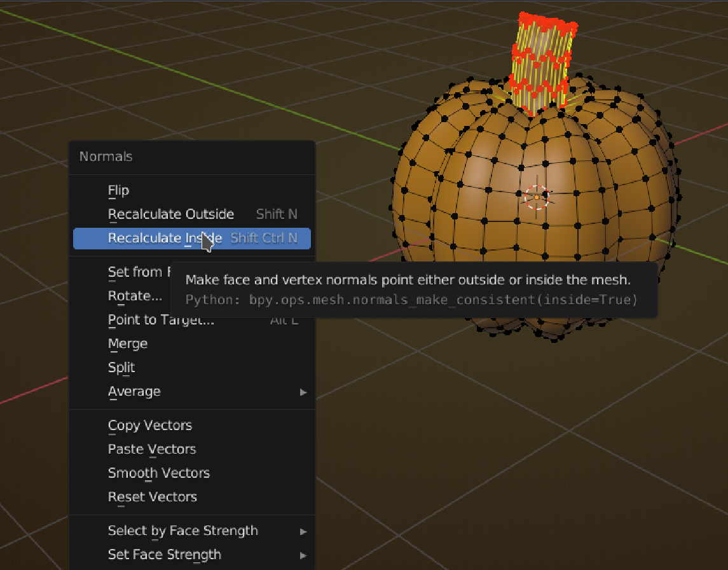Select Smooth Vectors entry
Image resolution: width=728 pixels, height=570 pixels.
coord(192,473)
